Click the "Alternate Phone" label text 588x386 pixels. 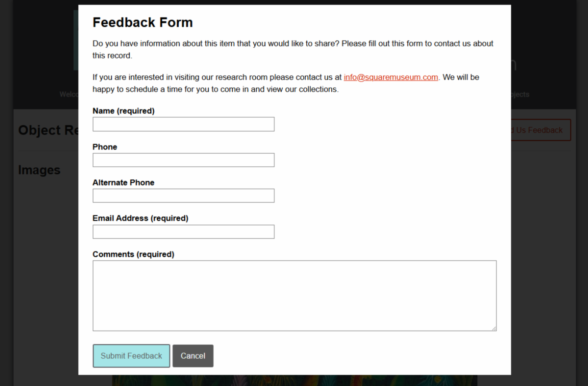(x=123, y=182)
